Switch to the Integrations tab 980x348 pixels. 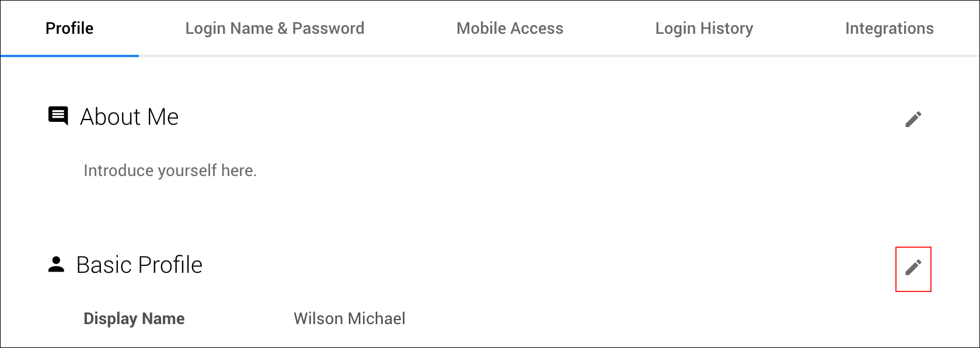889,28
